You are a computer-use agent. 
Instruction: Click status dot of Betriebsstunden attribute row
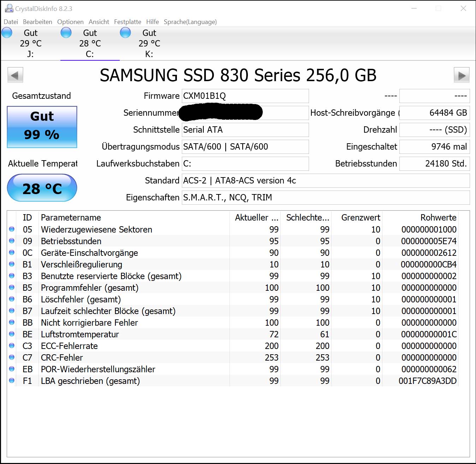12,241
